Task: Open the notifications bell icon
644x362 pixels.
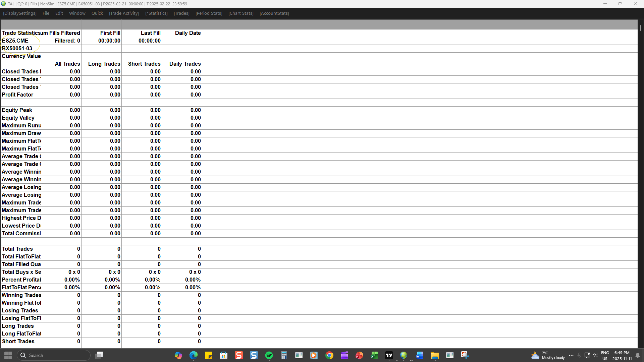Action: tap(638, 355)
